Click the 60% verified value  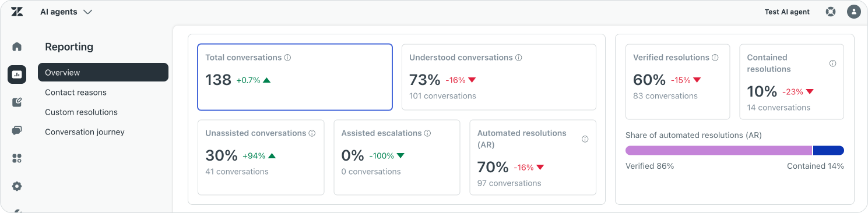(x=649, y=80)
